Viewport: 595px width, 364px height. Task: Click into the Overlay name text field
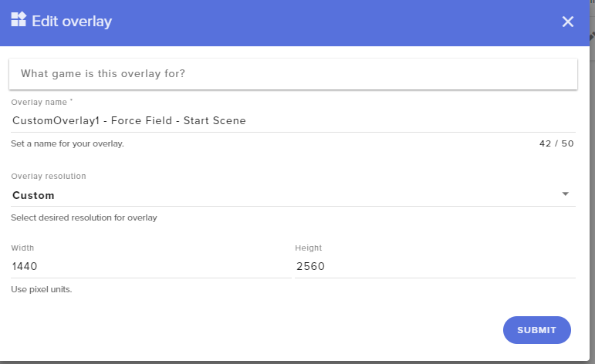pos(293,120)
